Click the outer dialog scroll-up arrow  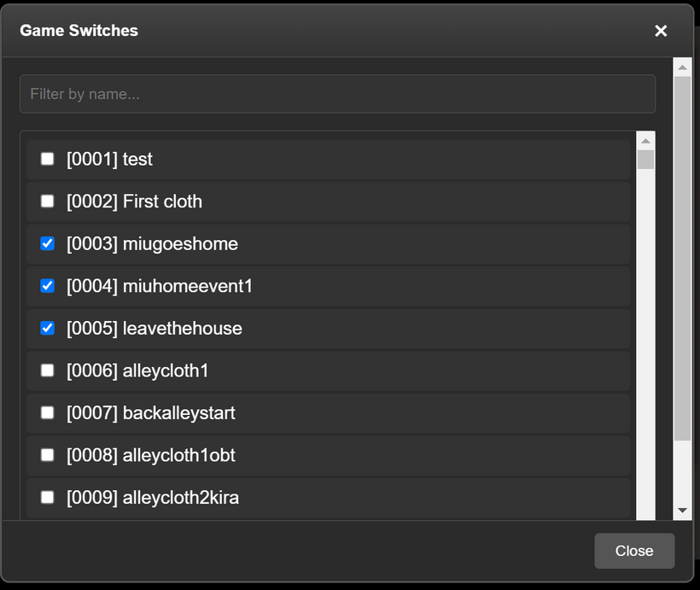point(682,67)
